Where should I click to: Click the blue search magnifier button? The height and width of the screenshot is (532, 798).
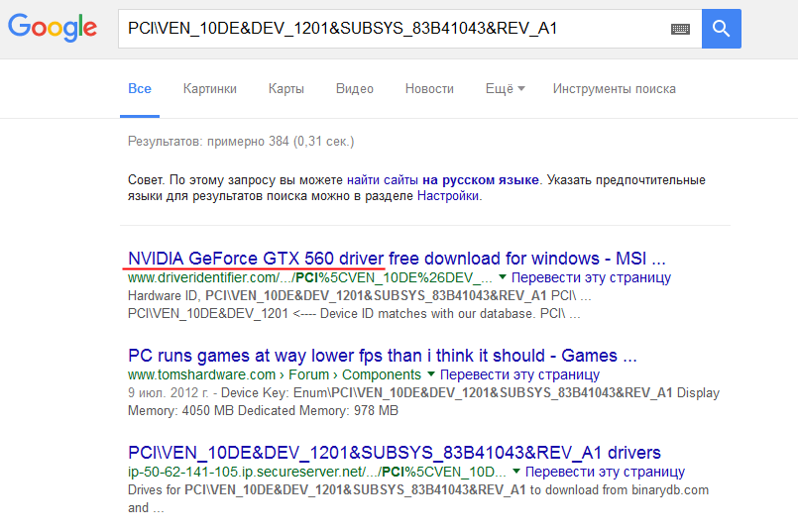pos(721,29)
